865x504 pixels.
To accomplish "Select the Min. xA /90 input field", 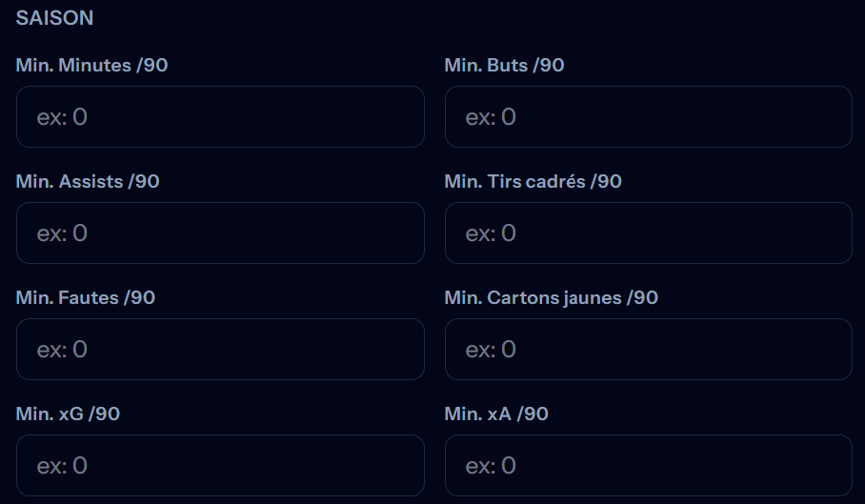I will 648,466.
